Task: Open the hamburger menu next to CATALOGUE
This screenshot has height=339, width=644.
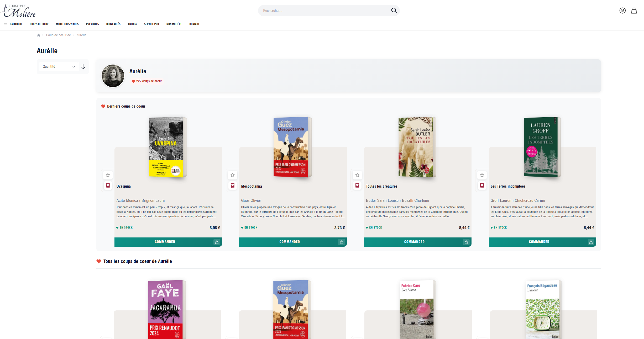Action: click(x=5, y=24)
